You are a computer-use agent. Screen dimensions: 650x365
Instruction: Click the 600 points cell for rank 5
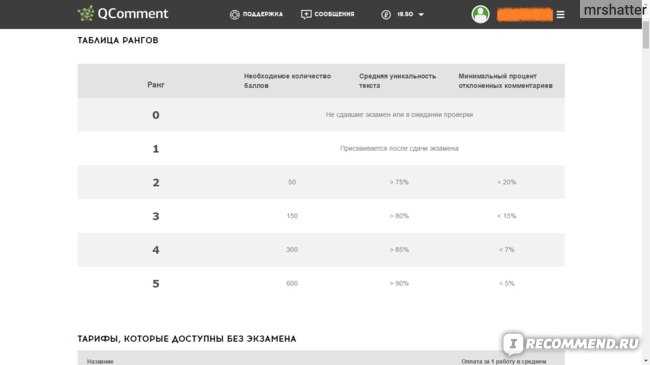click(292, 283)
